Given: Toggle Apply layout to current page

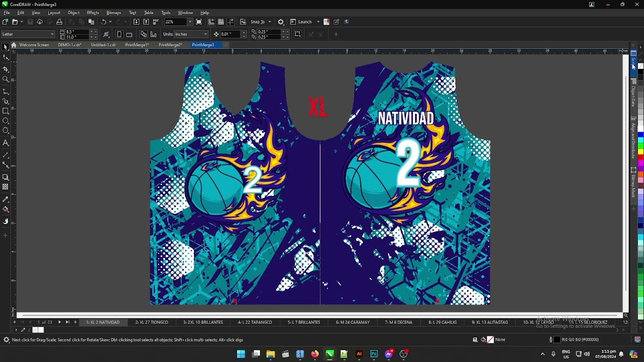Looking at the screenshot, I should coord(153,34).
